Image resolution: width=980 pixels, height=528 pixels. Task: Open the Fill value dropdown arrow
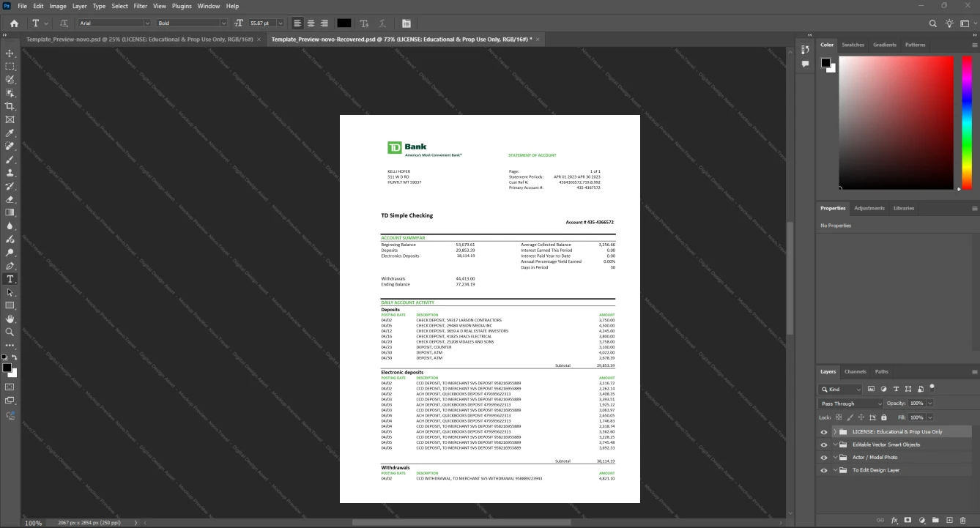point(930,417)
